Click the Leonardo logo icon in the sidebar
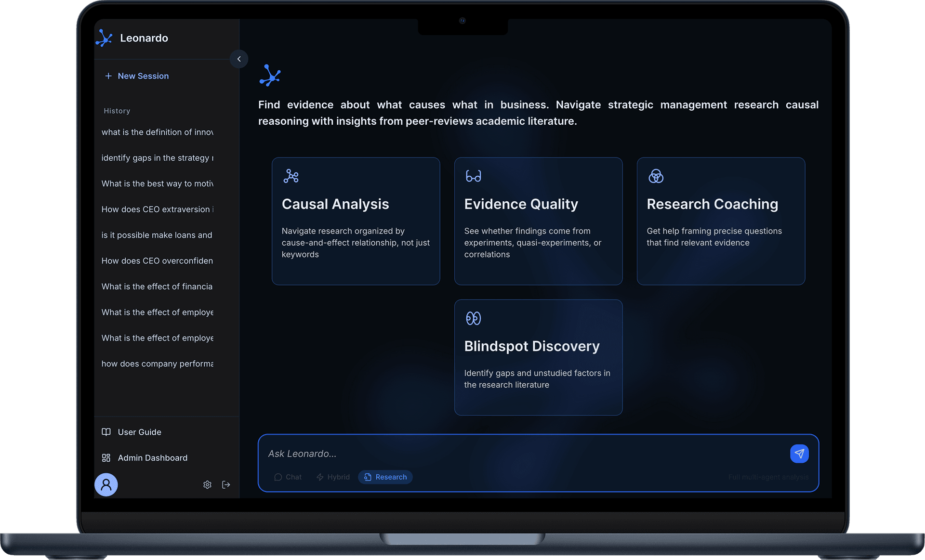This screenshot has width=925, height=560. (104, 38)
